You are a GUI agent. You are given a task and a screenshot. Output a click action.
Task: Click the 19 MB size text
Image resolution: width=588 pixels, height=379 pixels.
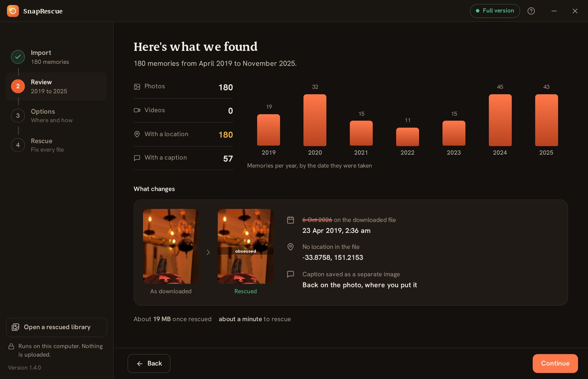tap(162, 319)
